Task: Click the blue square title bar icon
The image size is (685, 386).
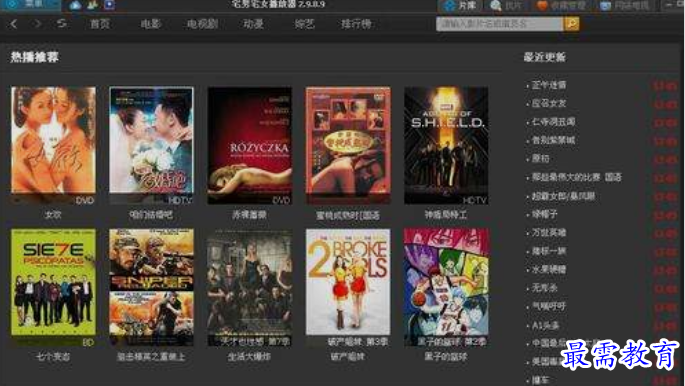Action: [x=109, y=5]
